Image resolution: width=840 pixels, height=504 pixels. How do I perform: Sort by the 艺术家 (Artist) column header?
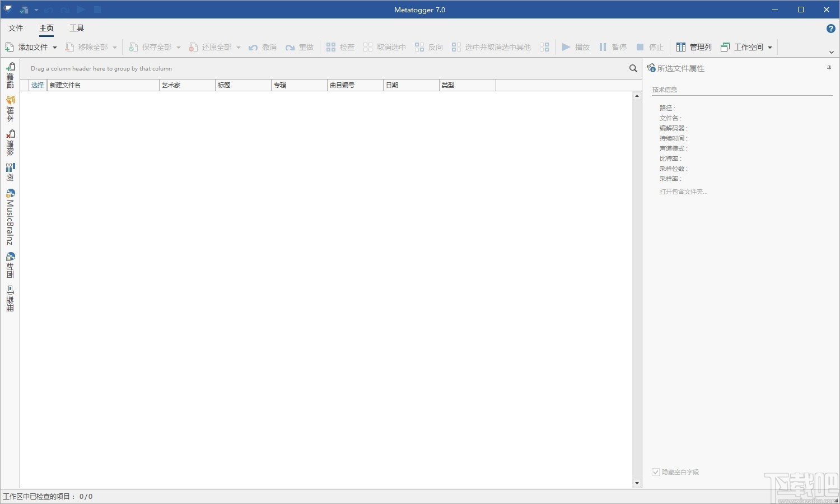[187, 85]
